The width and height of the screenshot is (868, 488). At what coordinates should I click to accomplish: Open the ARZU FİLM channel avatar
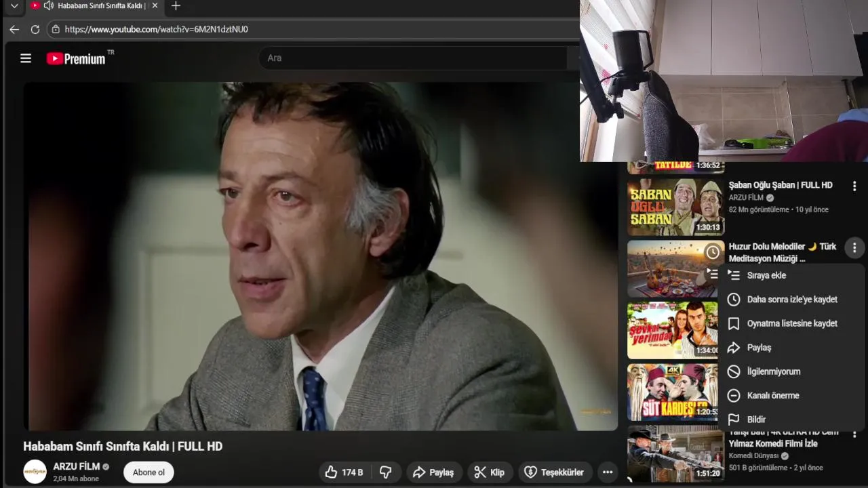35,472
